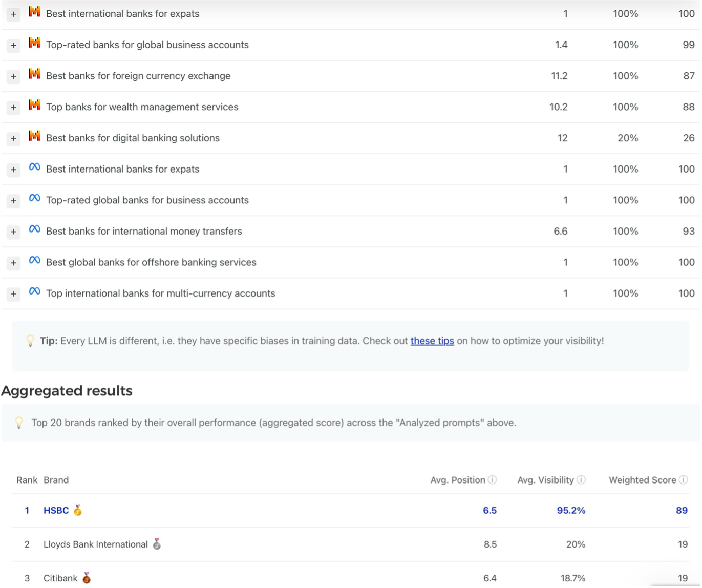Expand 'Best banks for international money transfers' row

[x=14, y=232]
